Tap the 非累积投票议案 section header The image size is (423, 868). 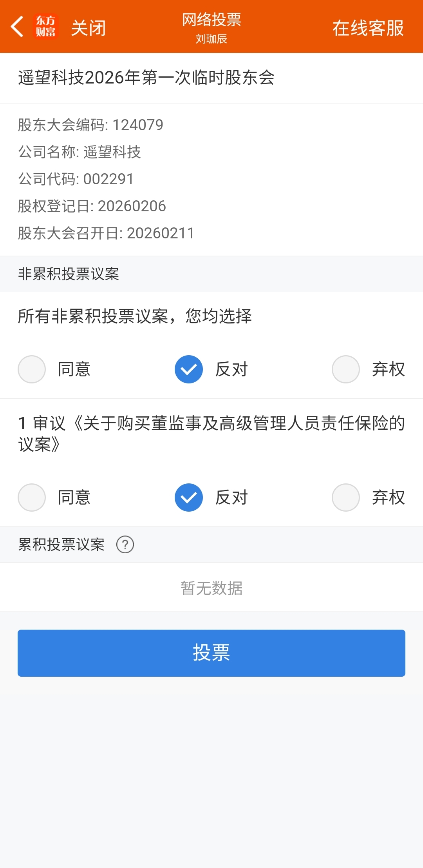[x=69, y=274]
